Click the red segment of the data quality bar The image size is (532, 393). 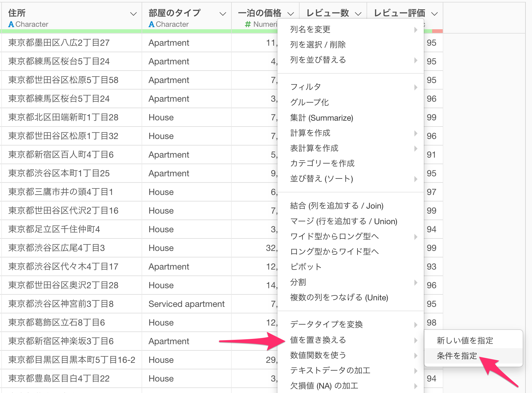[x=437, y=31]
